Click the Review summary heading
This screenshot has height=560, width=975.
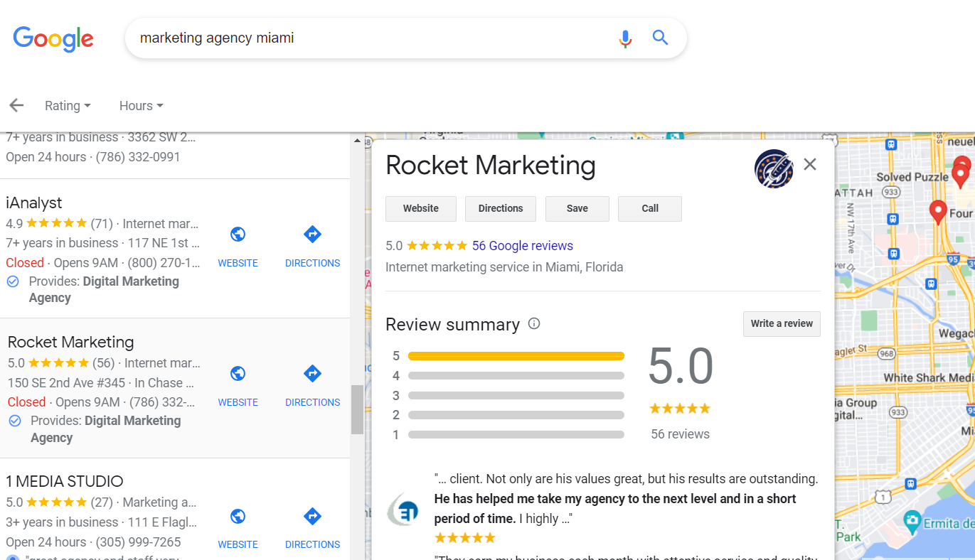(452, 325)
